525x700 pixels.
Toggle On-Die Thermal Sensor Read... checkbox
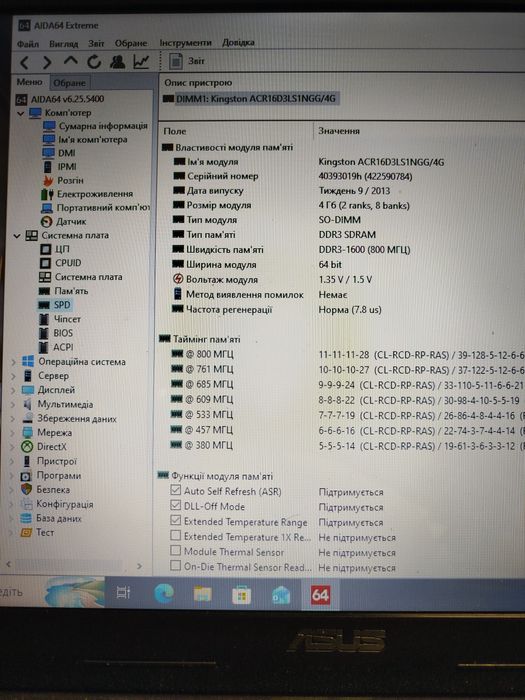tap(176, 566)
